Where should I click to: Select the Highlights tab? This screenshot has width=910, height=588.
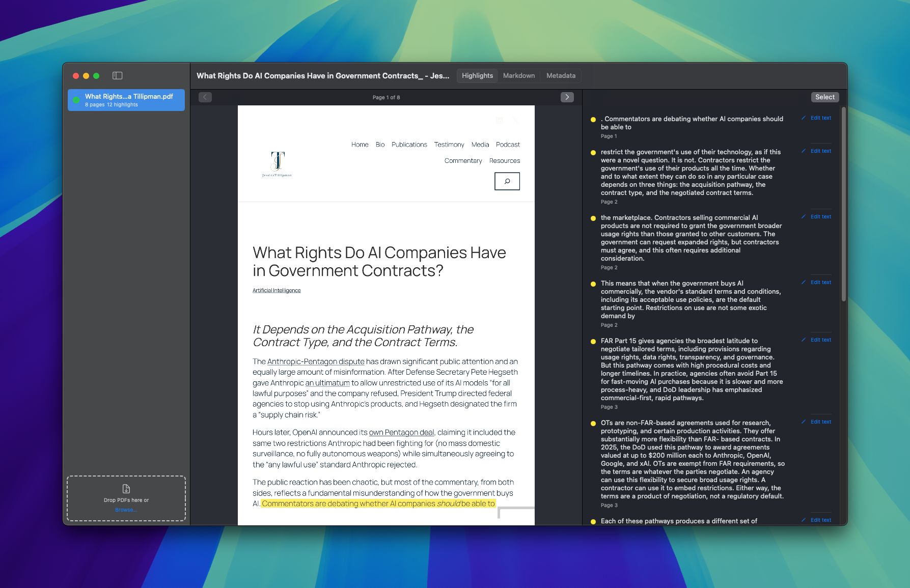[x=477, y=75]
